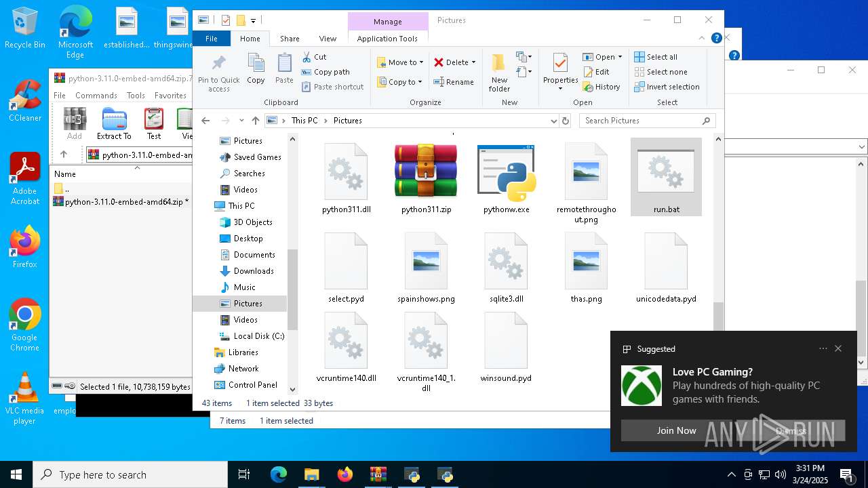The image size is (868, 488).
Task: Show hidden system tray icons
Action: click(x=731, y=474)
